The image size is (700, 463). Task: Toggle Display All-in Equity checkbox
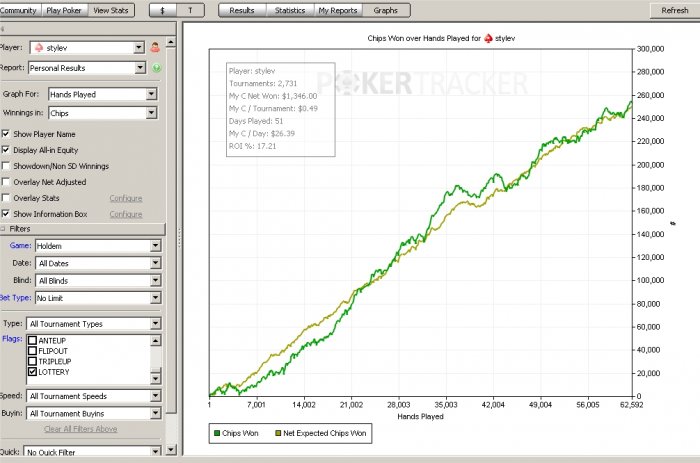pos(5,150)
